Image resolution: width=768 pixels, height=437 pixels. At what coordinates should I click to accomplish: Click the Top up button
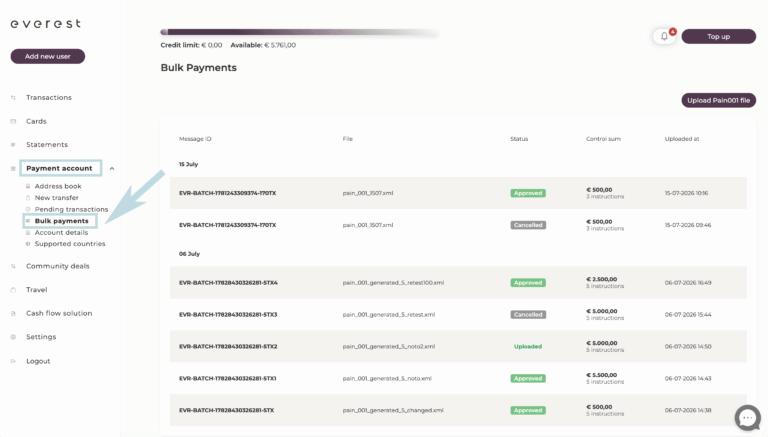coord(719,36)
